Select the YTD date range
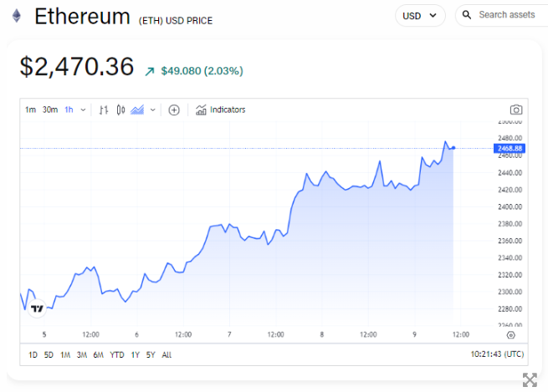 [117, 355]
